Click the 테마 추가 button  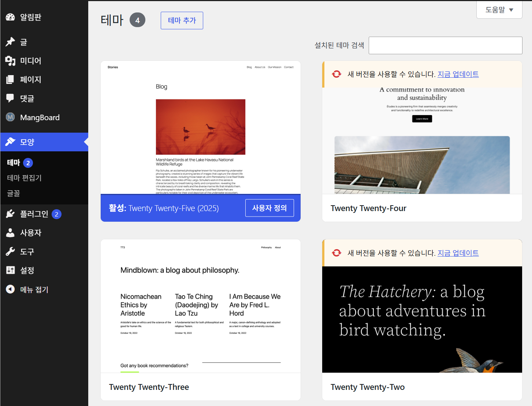click(x=182, y=21)
